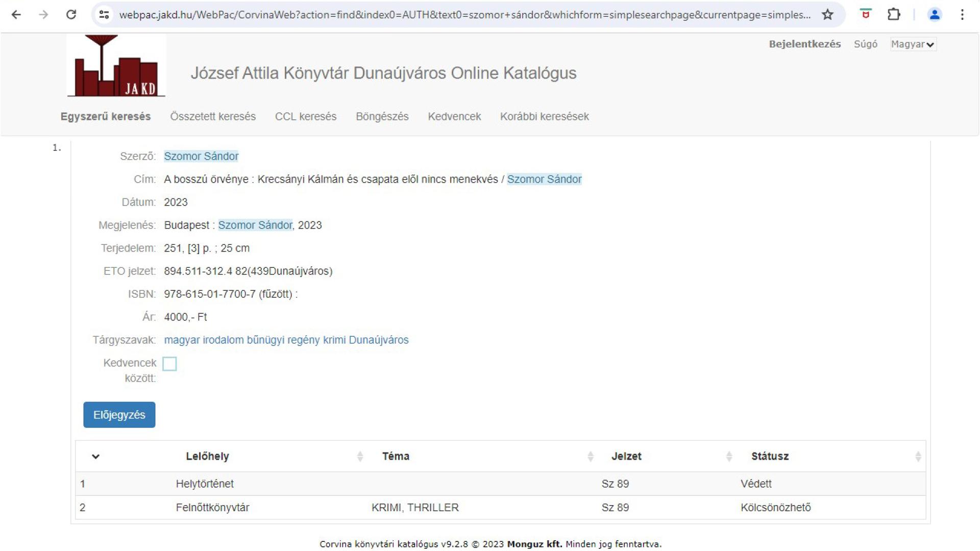Sort table by Lelőhely column arrows

360,456
